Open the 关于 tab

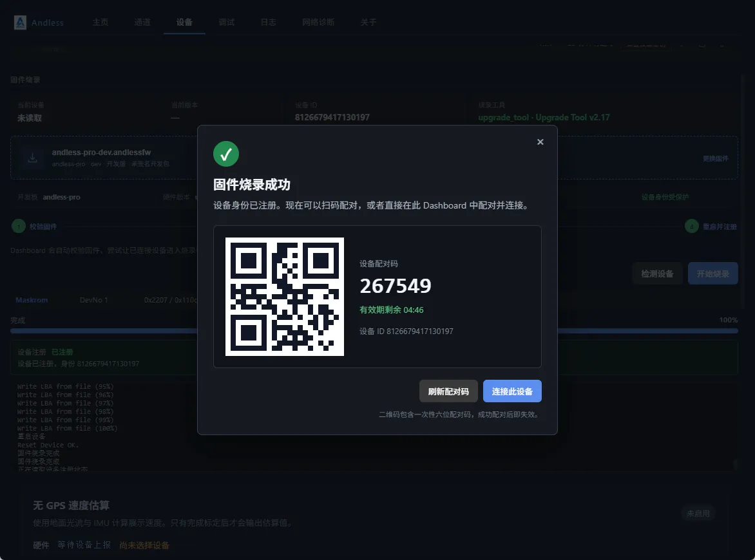click(x=368, y=22)
